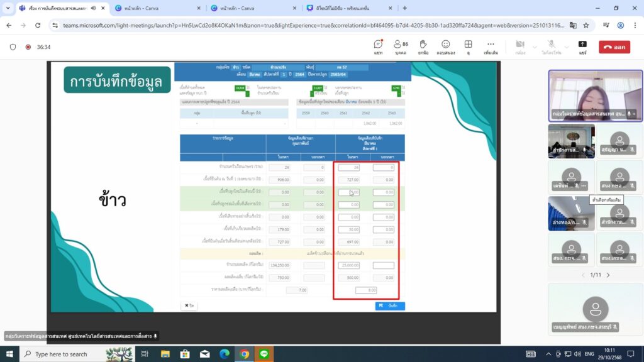This screenshot has width=644, height=362.
Task: Expand the camera options dropdown arrow
Action: [535, 47]
